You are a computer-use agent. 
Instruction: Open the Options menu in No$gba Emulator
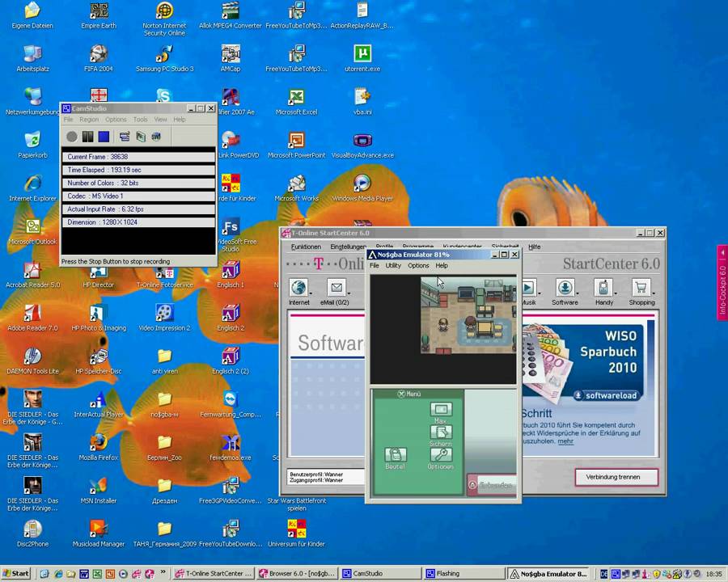click(x=418, y=265)
